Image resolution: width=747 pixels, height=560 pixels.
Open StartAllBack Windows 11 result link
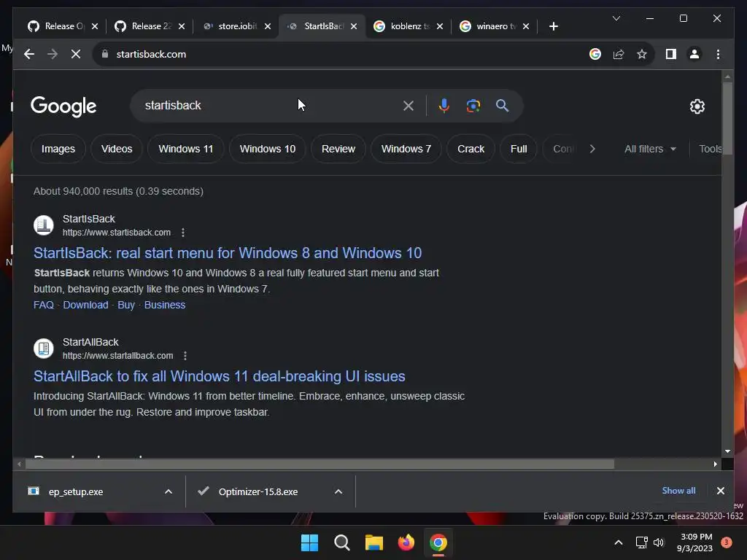[x=219, y=376]
